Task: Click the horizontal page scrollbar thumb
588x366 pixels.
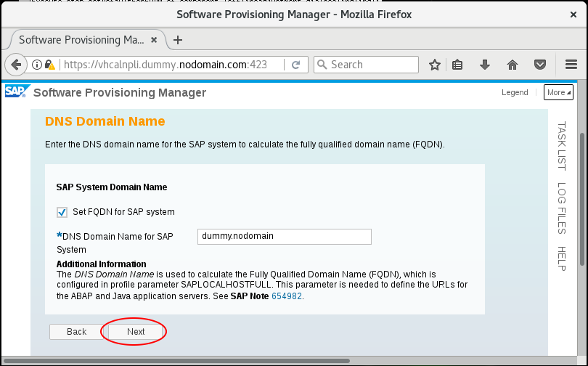Action: coord(176,361)
